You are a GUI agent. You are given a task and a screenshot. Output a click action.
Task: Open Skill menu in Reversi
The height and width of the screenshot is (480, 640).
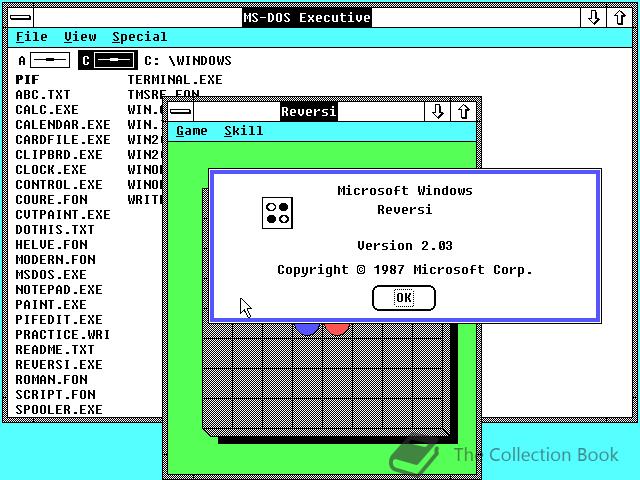(x=244, y=131)
